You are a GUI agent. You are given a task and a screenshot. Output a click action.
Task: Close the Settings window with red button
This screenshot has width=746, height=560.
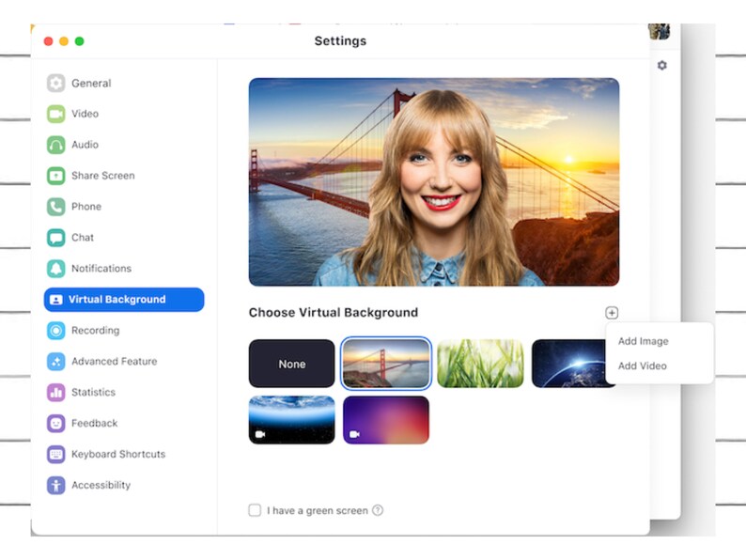tap(48, 41)
